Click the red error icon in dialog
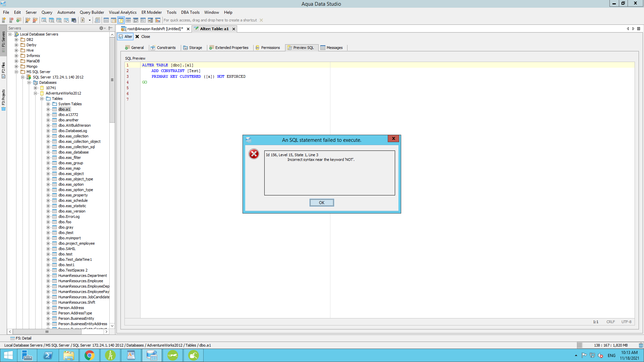The image size is (644, 362). 254,154
